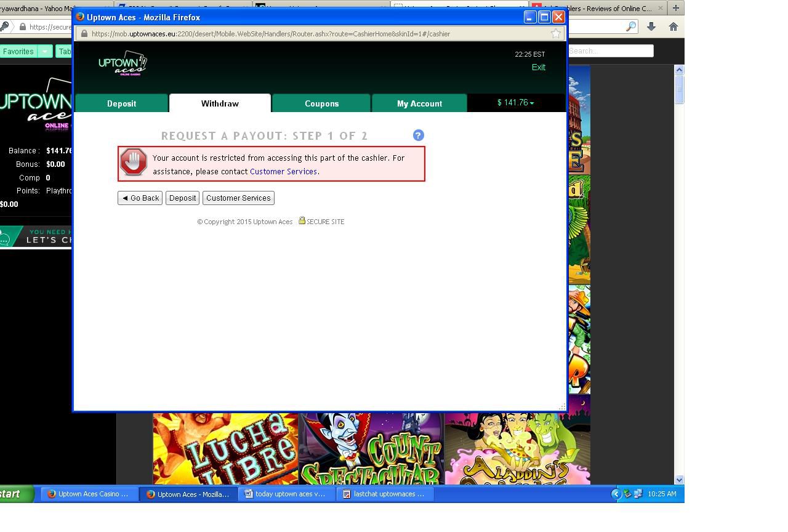Select the Withdraw tab
The image size is (788, 532).
[220, 103]
